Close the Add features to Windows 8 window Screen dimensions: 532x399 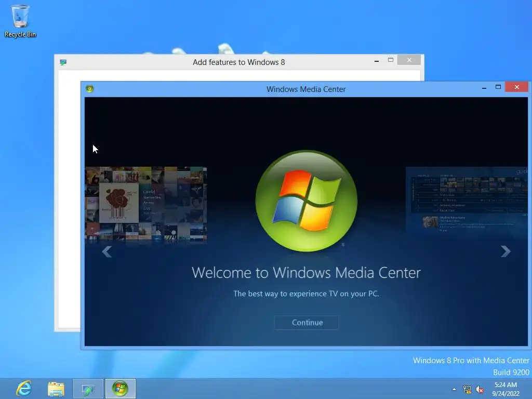pyautogui.click(x=409, y=60)
